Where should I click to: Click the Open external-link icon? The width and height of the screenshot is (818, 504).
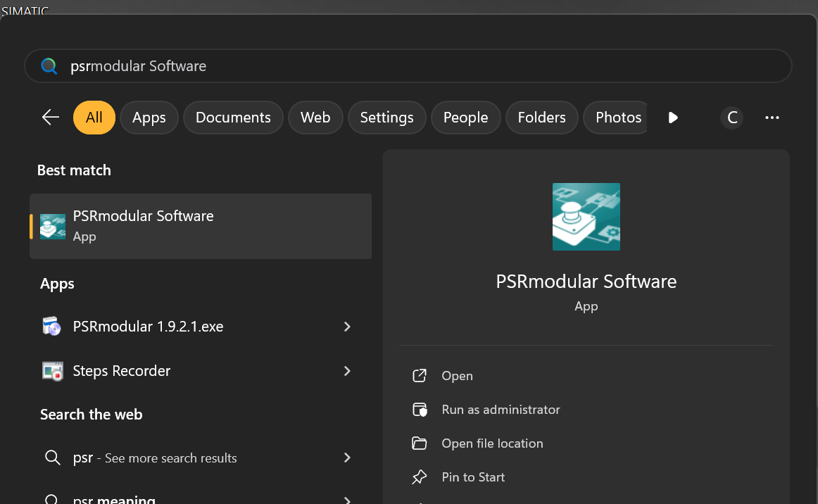[420, 376]
